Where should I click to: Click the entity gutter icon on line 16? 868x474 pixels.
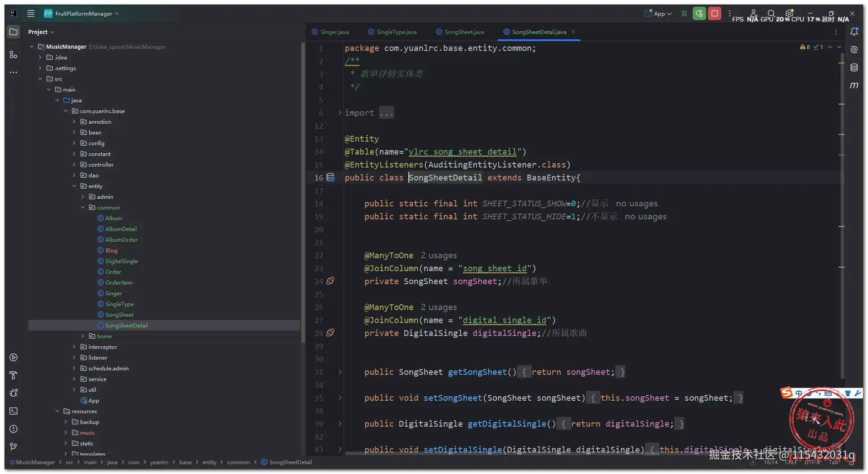(330, 177)
